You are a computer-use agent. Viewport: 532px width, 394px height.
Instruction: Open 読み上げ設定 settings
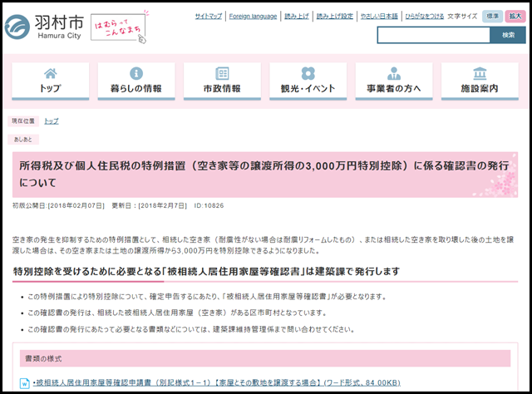click(336, 16)
